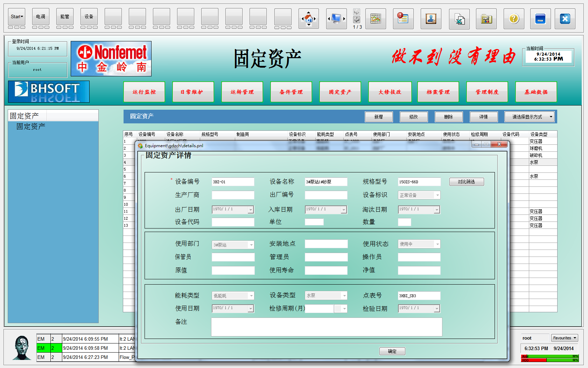Switch to 运行监控 module
The height and width of the screenshot is (368, 588).
pyautogui.click(x=144, y=92)
